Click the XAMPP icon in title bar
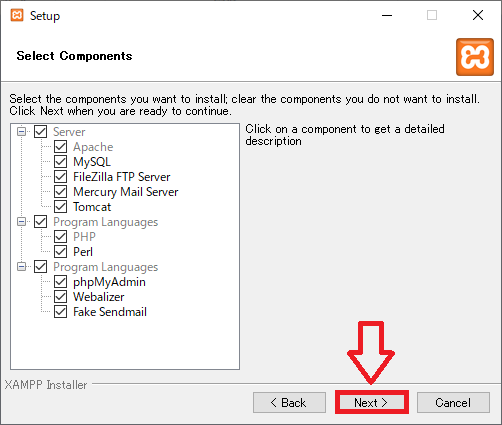Screen dimensions: 502x425 [x=17, y=15]
